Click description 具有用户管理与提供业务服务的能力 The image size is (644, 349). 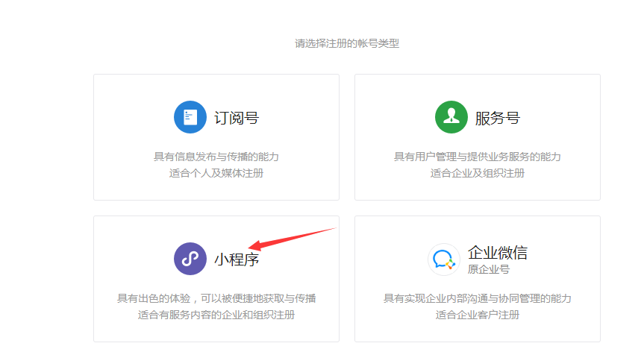point(478,157)
